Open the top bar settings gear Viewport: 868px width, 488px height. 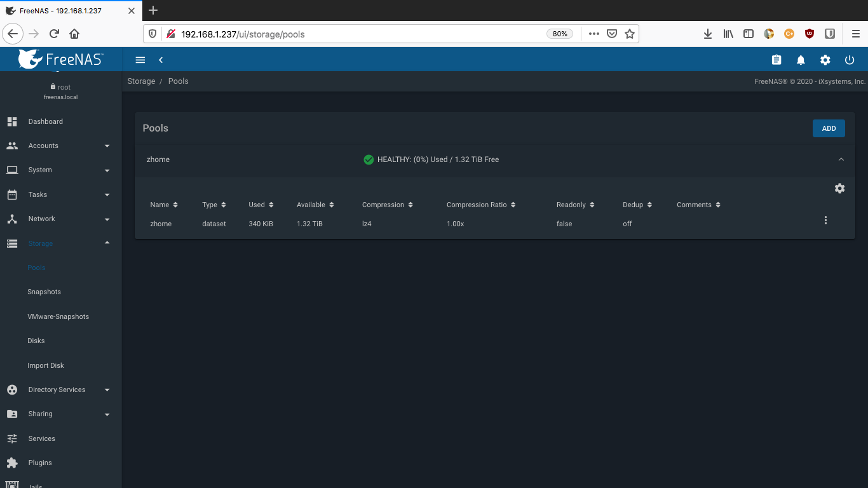(825, 60)
